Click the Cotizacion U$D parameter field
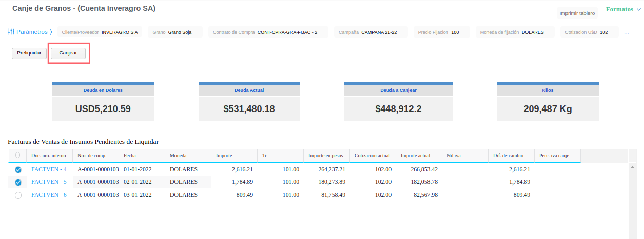 point(589,32)
